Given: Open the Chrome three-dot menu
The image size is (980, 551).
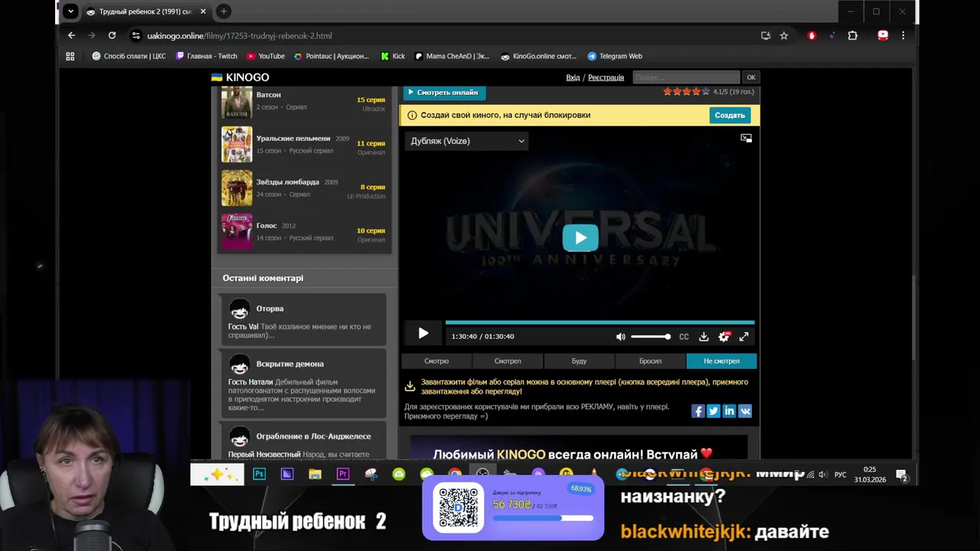Looking at the screenshot, I should [903, 35].
